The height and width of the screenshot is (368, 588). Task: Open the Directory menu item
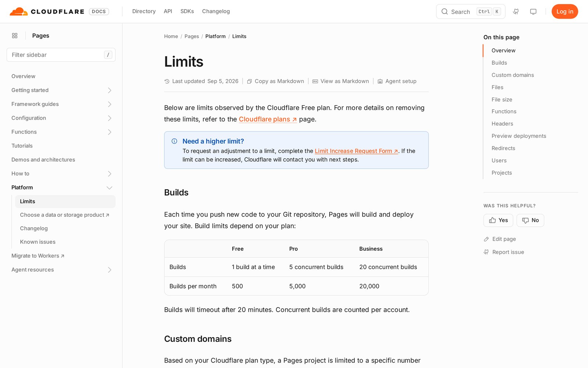pyautogui.click(x=144, y=11)
